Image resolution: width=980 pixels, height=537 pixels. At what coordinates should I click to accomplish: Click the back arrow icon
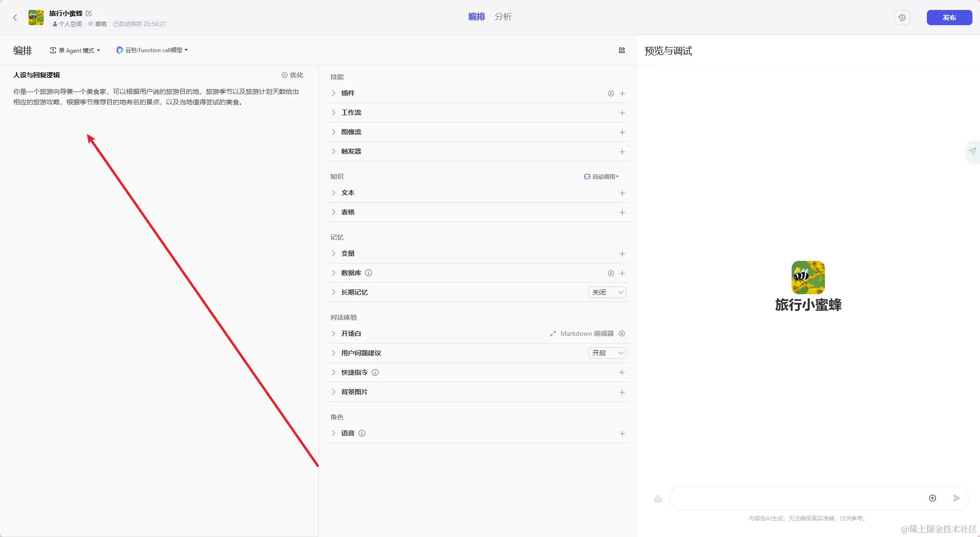[x=15, y=18]
